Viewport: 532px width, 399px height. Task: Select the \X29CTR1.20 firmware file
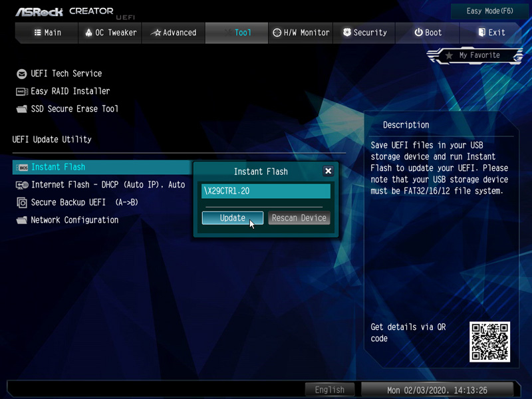[x=265, y=191]
